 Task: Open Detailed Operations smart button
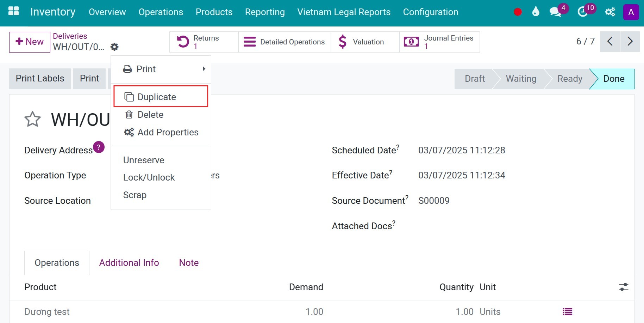(285, 42)
